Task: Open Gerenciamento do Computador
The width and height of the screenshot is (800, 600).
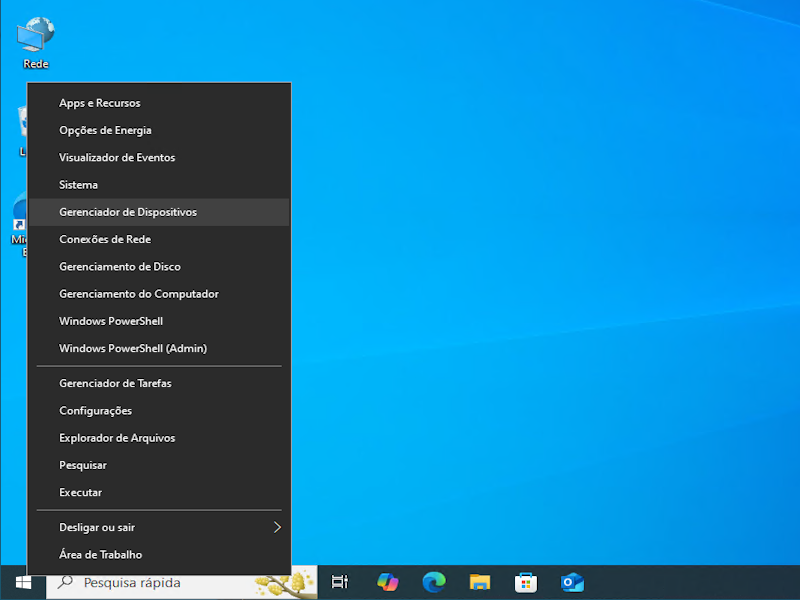Action: [x=159, y=294]
